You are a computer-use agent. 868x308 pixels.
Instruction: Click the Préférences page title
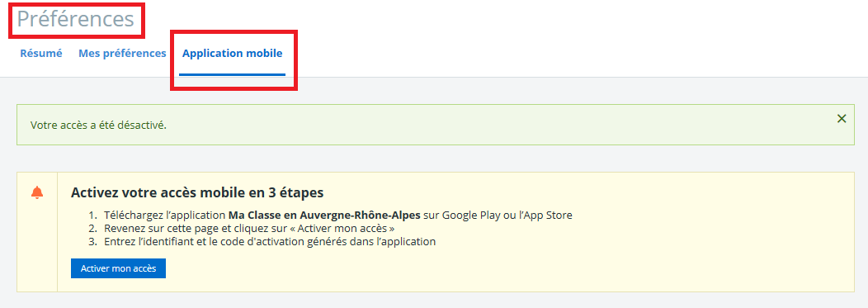(76, 19)
